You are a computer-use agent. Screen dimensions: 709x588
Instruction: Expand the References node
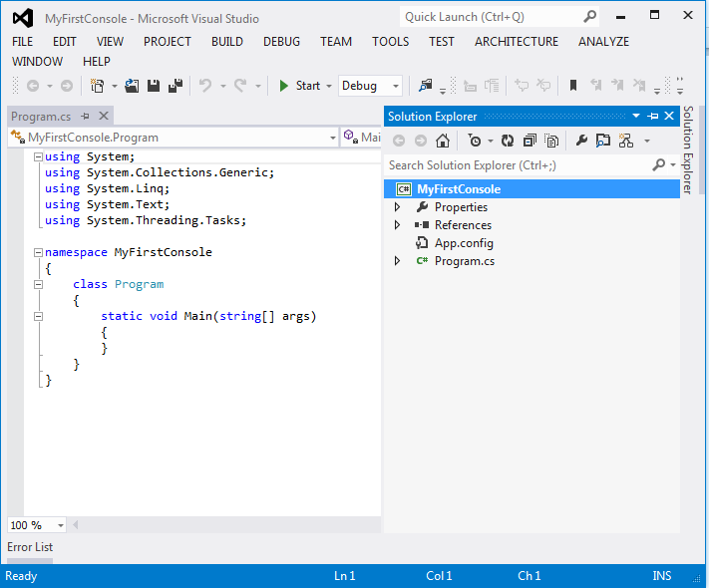[397, 224]
